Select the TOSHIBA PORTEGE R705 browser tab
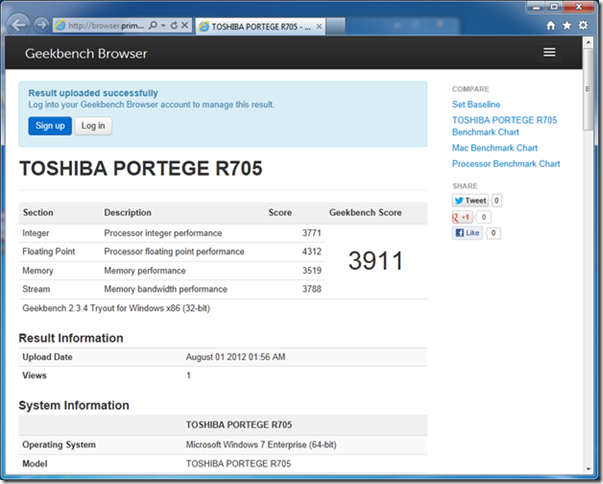603x484 pixels. click(x=260, y=27)
